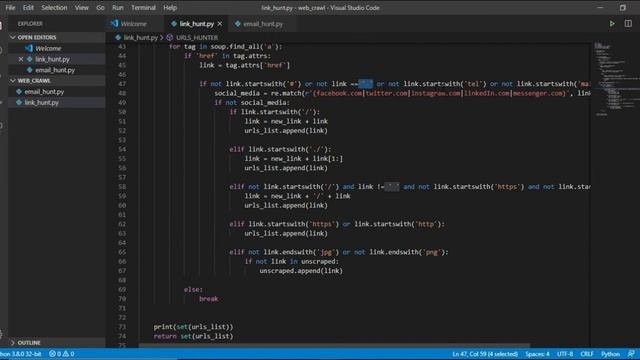Click 'unscraped.append(link)' on line 67
The height and width of the screenshot is (360, 640).
(x=301, y=271)
